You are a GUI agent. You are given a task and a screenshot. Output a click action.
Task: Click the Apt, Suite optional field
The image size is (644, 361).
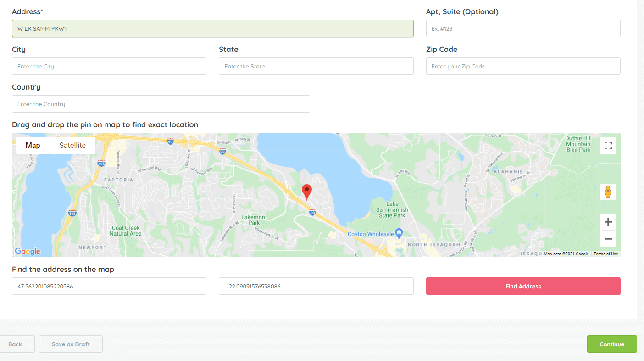pyautogui.click(x=523, y=28)
